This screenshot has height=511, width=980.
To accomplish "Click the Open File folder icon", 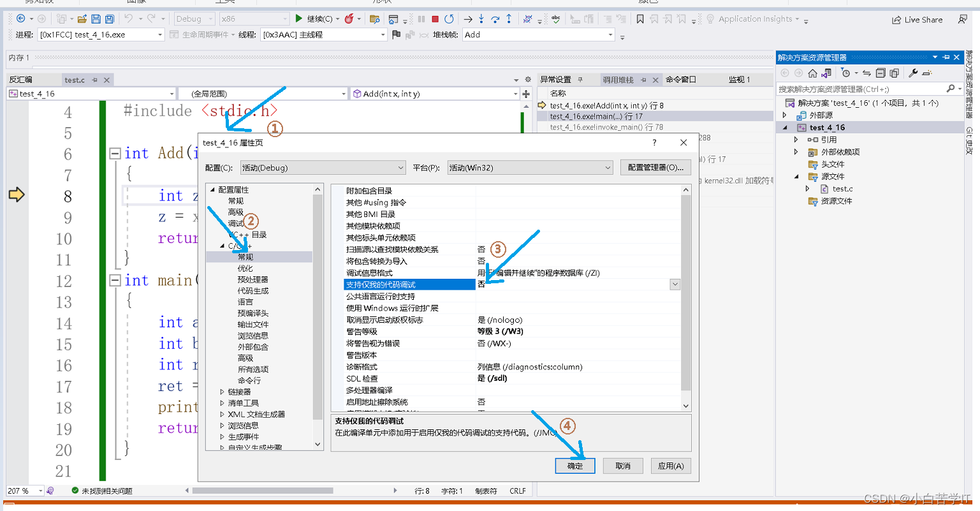I will (82, 19).
